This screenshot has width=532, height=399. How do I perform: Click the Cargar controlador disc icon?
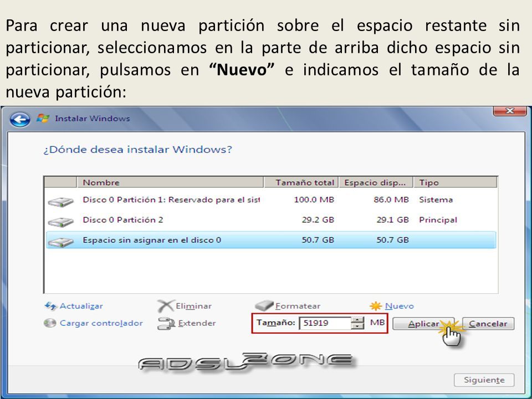(x=50, y=323)
